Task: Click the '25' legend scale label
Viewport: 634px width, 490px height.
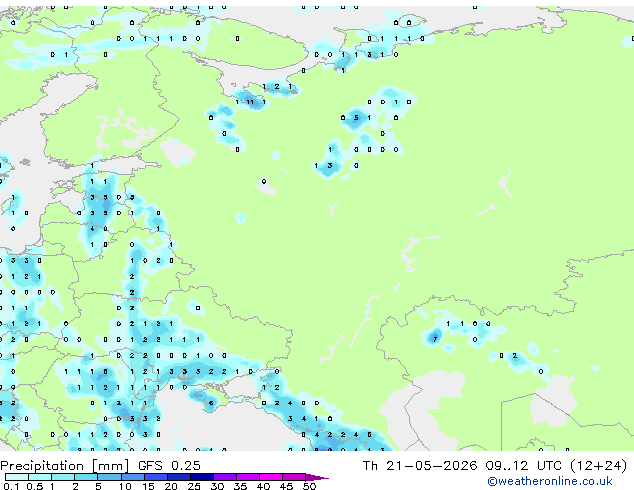Action: point(194,486)
